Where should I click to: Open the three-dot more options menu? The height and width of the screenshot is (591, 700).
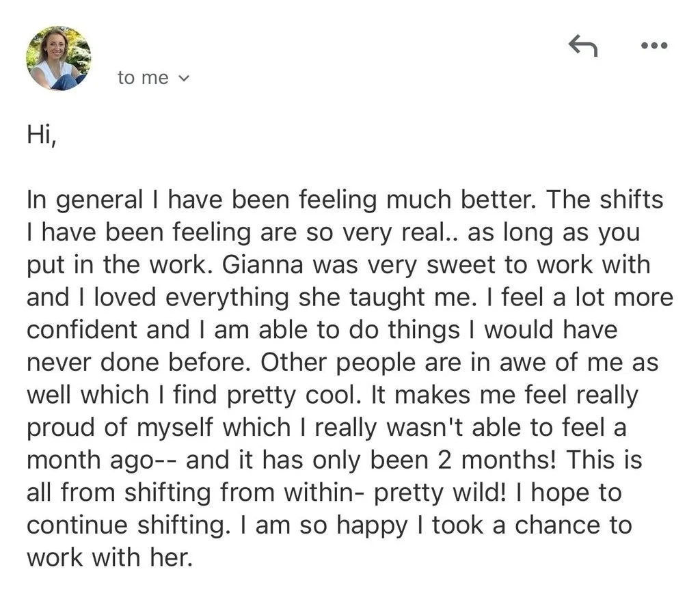click(653, 46)
